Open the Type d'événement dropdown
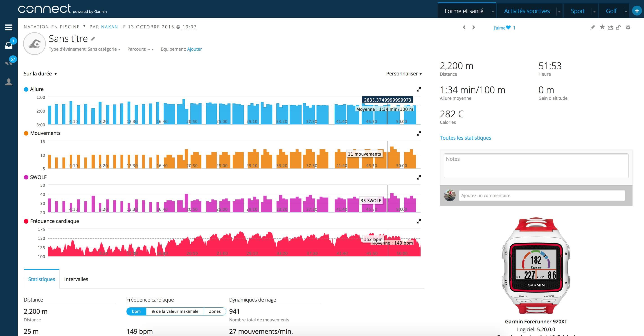Viewport: 644px width, 336px height. tap(85, 49)
